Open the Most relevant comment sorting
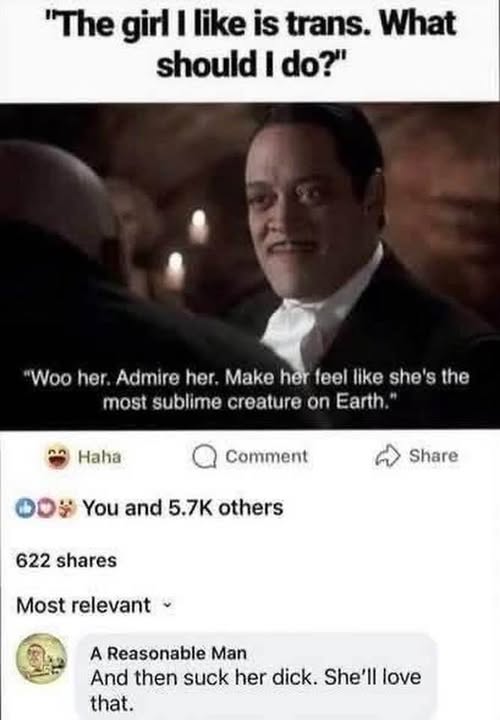This screenshot has width=500, height=720. click(94, 605)
